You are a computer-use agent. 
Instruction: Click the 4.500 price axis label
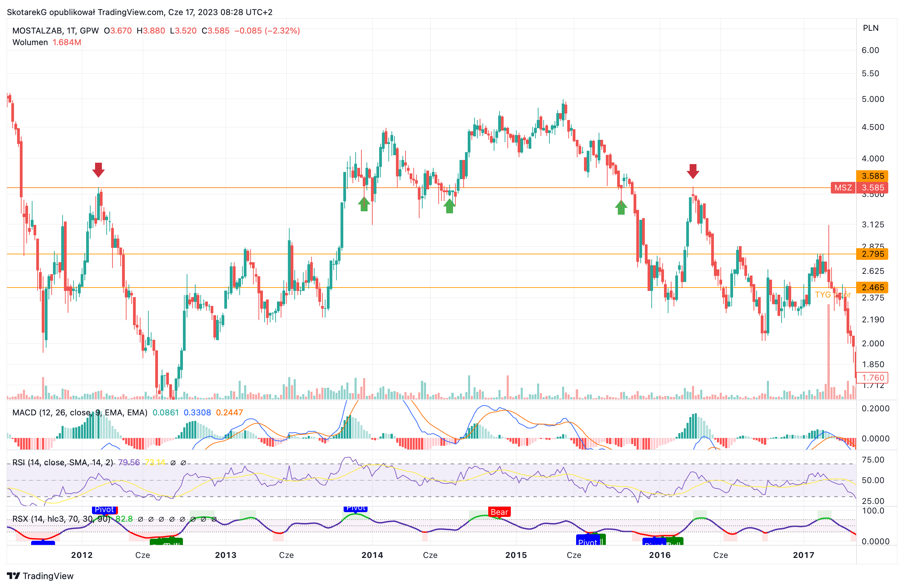pos(873,127)
